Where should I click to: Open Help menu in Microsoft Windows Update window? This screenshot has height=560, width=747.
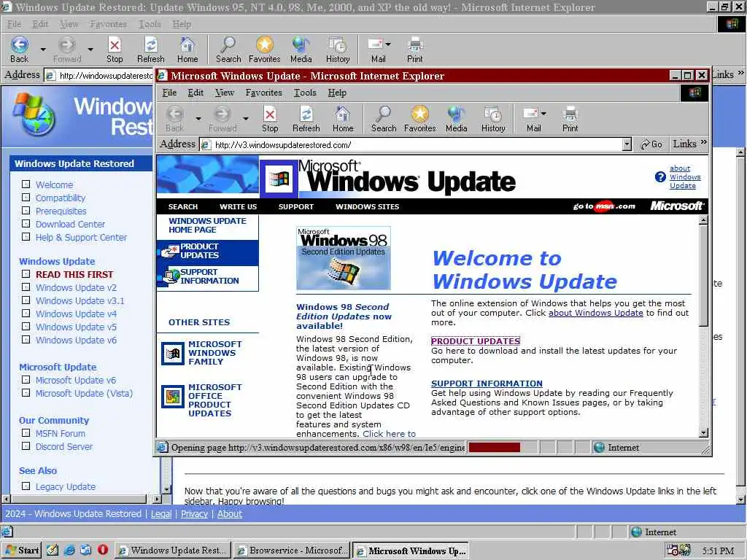tap(337, 93)
